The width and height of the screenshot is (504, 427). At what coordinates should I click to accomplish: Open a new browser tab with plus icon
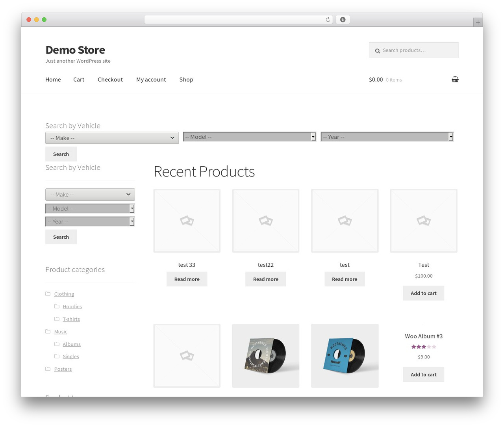coord(478,22)
